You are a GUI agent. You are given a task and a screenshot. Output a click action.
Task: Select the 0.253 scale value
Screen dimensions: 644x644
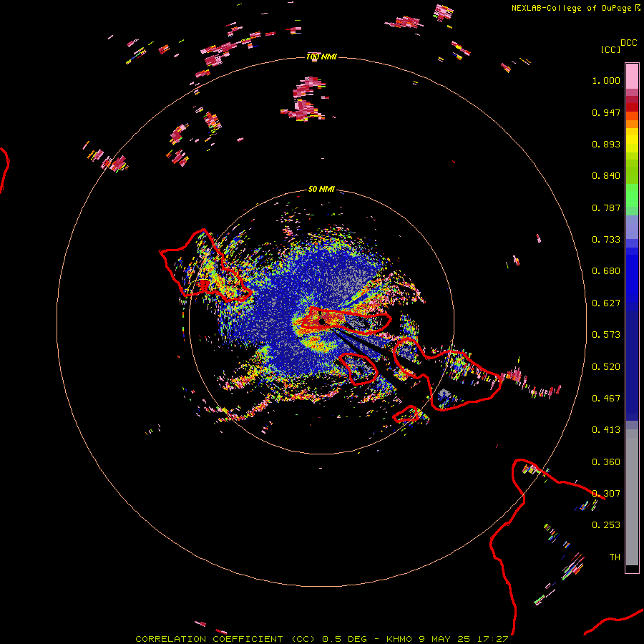606,525
